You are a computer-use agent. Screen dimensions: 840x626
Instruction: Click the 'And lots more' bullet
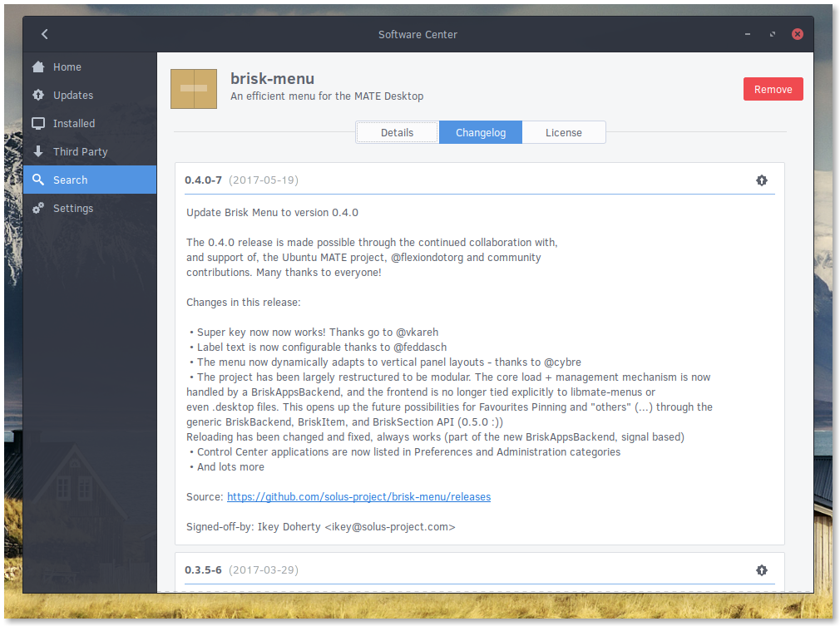click(227, 467)
